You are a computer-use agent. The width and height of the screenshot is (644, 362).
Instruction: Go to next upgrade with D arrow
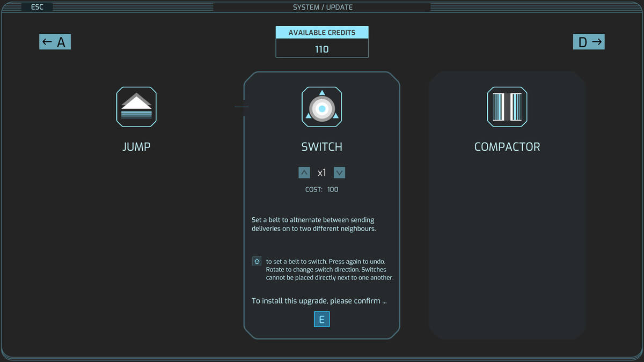pyautogui.click(x=589, y=42)
